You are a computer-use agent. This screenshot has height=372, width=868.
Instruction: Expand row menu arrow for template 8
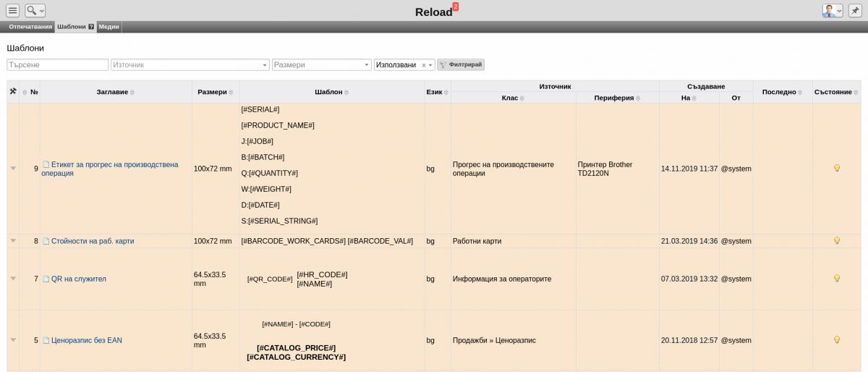click(x=13, y=240)
